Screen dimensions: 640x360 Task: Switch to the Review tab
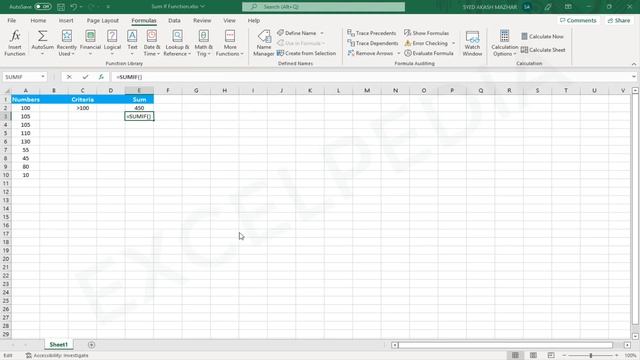(202, 20)
